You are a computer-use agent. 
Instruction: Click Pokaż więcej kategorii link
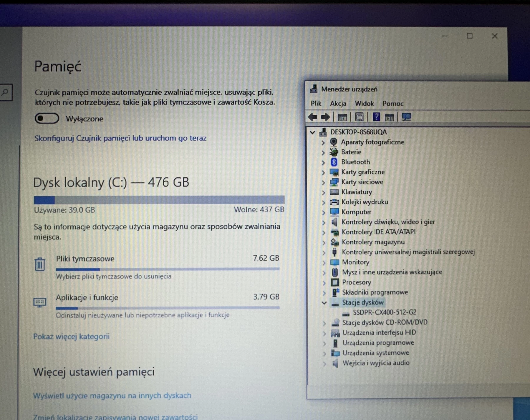71,336
